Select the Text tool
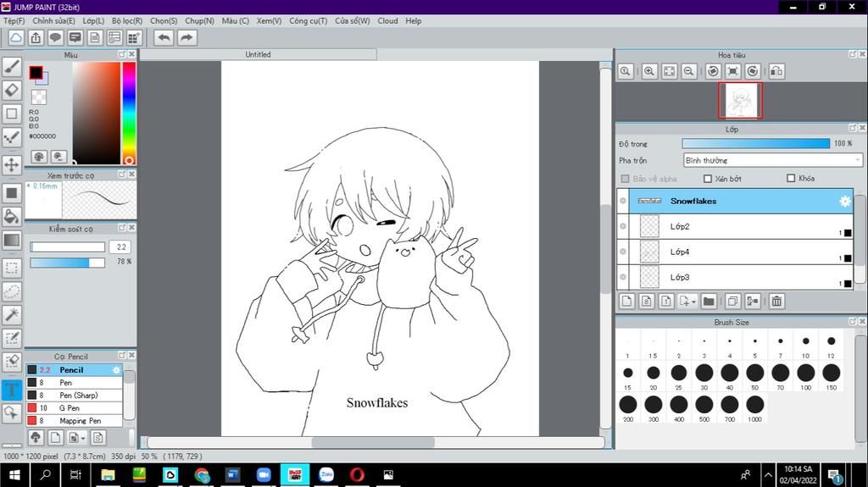This screenshot has height=487, width=868. [12, 390]
